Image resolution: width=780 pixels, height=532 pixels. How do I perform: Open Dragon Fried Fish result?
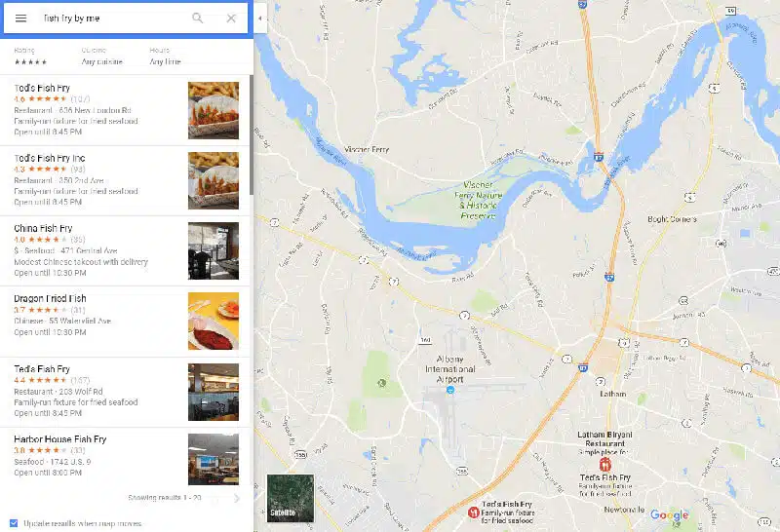[125, 322]
